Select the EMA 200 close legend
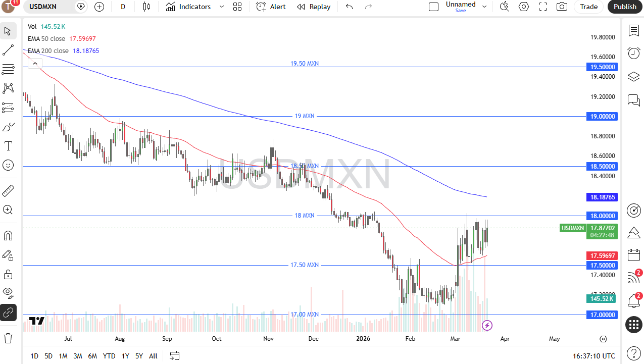The width and height of the screenshot is (644, 364). 48,50
